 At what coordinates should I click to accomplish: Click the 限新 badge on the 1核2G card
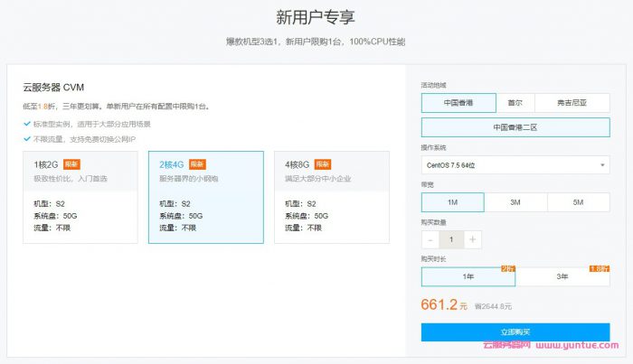point(71,164)
